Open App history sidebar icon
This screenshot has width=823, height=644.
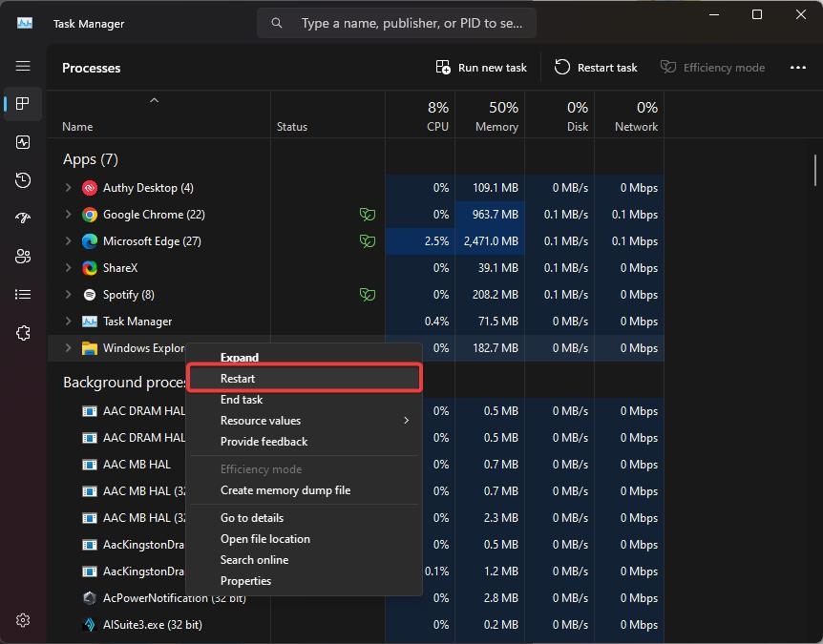pos(23,180)
